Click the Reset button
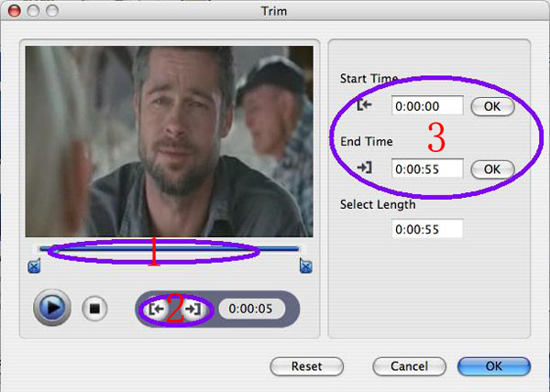550x392 pixels. click(306, 366)
